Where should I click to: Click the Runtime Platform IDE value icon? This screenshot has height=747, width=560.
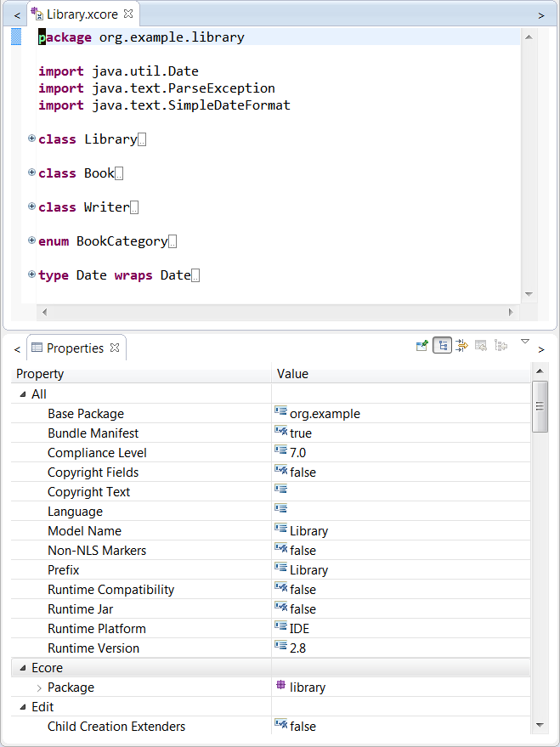point(280,628)
